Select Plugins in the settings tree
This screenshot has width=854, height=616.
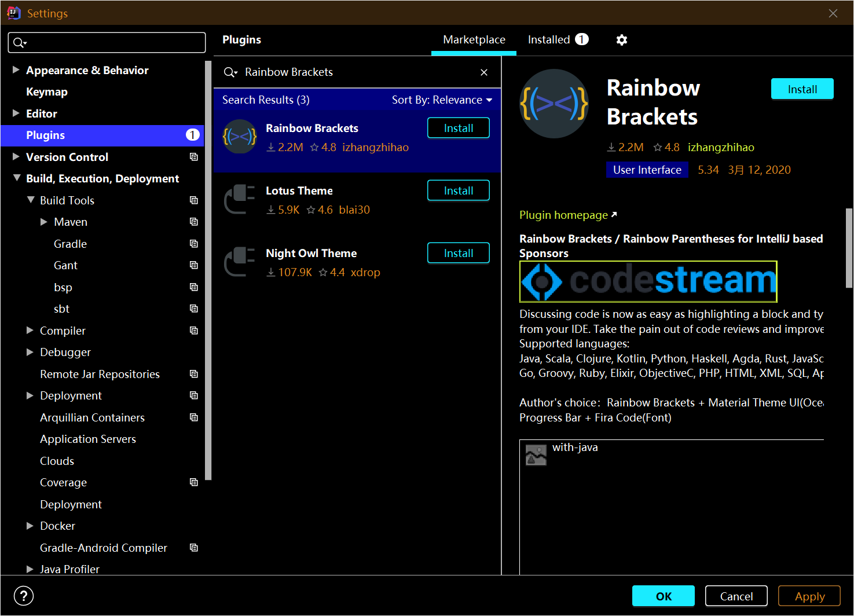[102, 135]
